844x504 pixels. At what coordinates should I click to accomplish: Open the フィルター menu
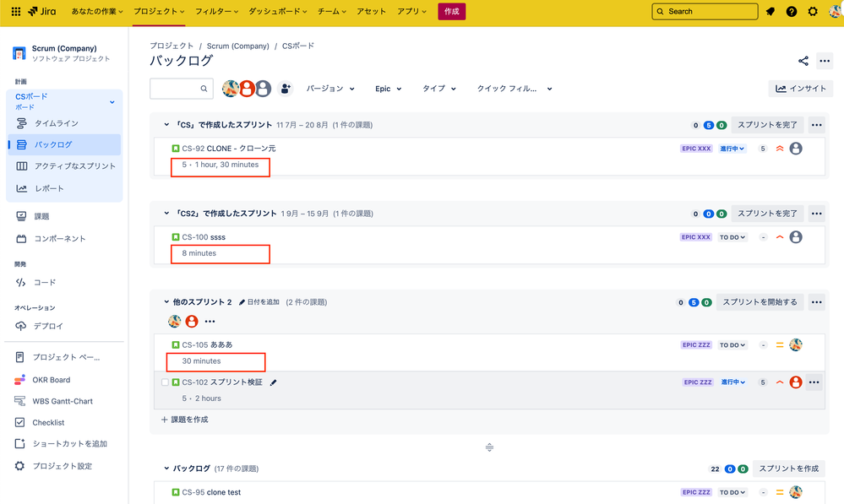coord(214,12)
